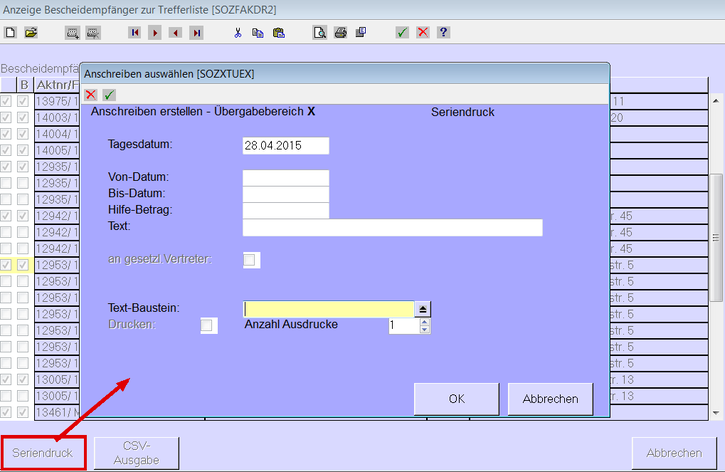Jump to last record navigation icon
Screen dimensions: 725x472
[x=196, y=33]
